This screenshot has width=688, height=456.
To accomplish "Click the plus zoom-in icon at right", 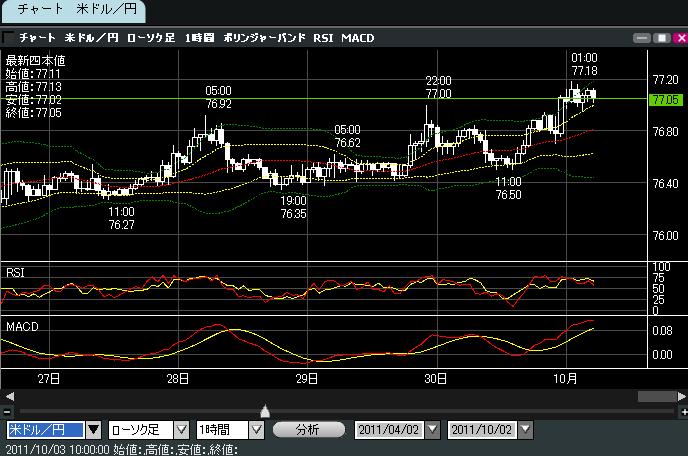I will [681, 410].
